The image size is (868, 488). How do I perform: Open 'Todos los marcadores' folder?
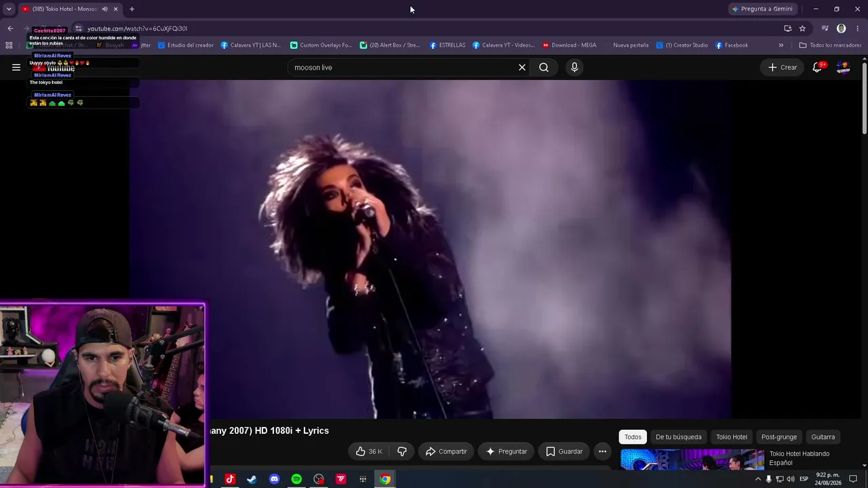pyautogui.click(x=830, y=45)
